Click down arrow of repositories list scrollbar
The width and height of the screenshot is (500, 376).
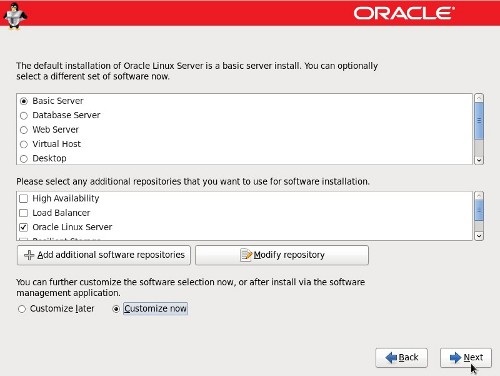click(479, 236)
